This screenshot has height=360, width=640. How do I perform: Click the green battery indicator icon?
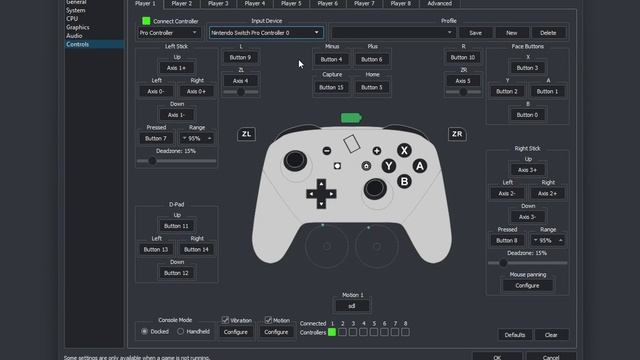point(351,118)
